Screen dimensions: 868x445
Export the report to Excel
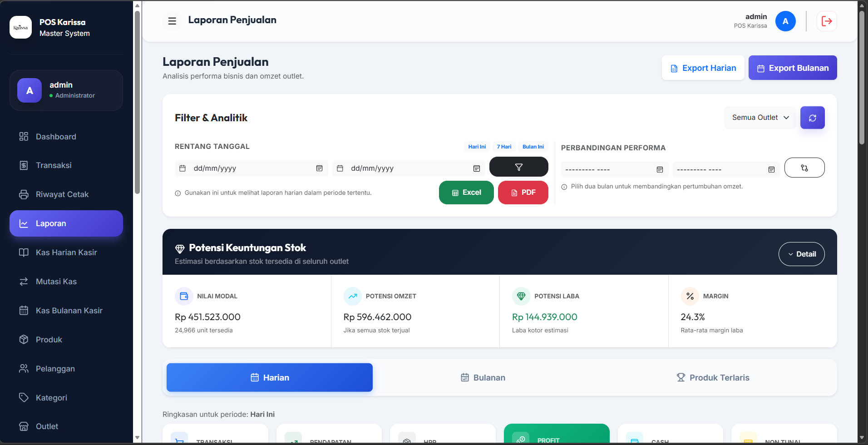click(x=466, y=193)
